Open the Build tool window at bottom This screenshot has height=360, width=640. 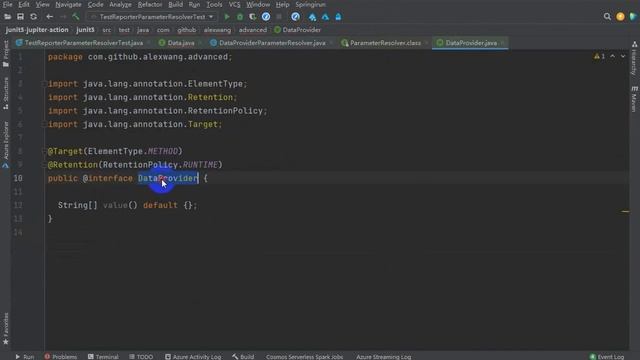(243, 356)
